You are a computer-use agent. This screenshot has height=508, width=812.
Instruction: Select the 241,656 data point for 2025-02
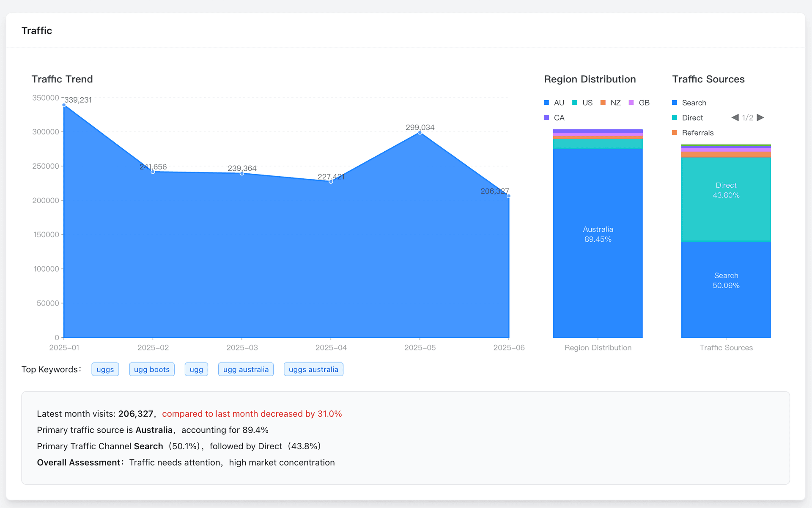tap(153, 172)
